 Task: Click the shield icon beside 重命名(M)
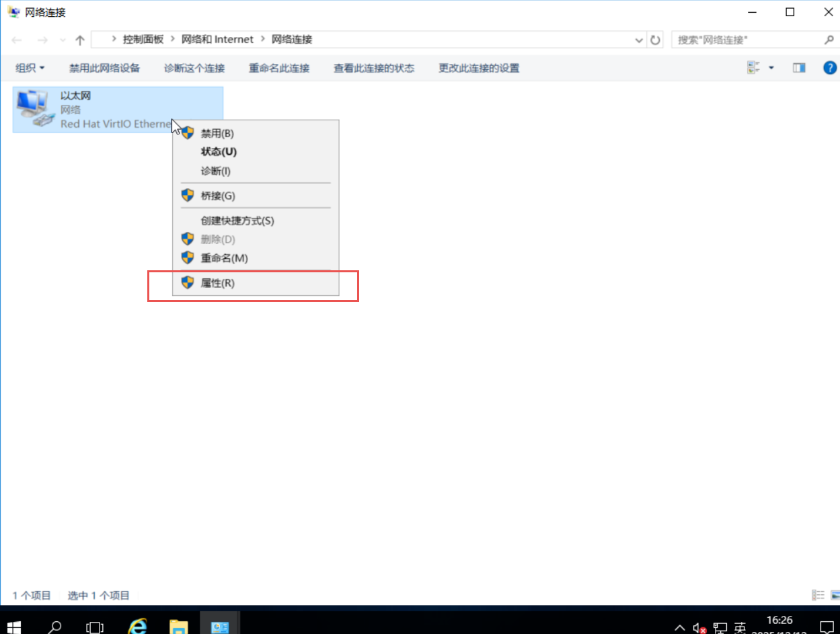[x=188, y=258]
